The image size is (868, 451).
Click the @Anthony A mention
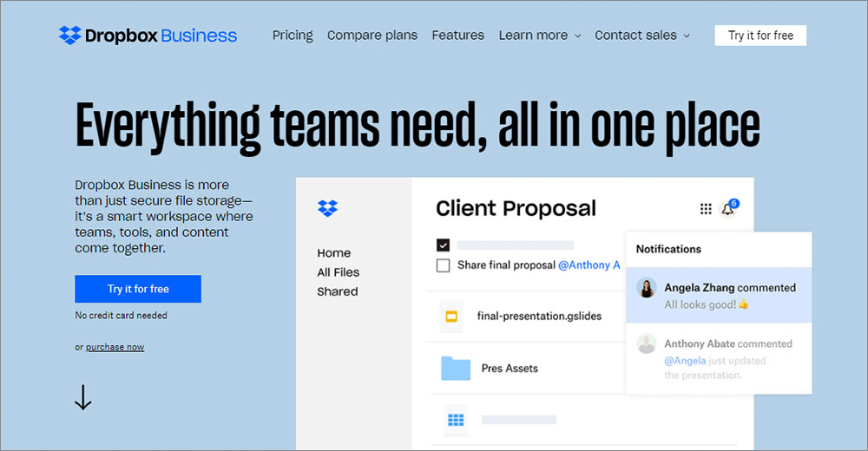click(589, 265)
